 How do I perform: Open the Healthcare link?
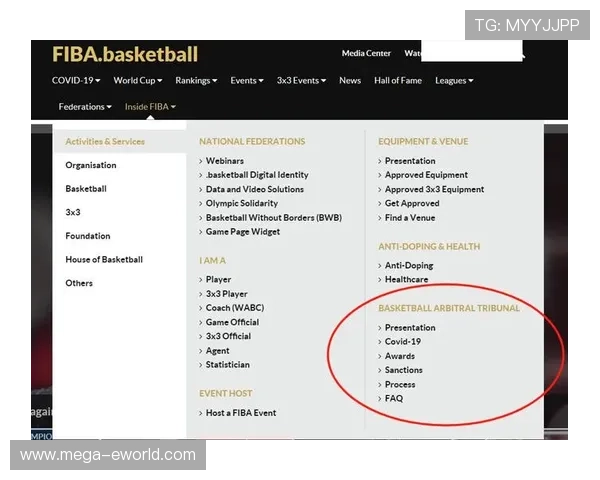click(x=406, y=279)
